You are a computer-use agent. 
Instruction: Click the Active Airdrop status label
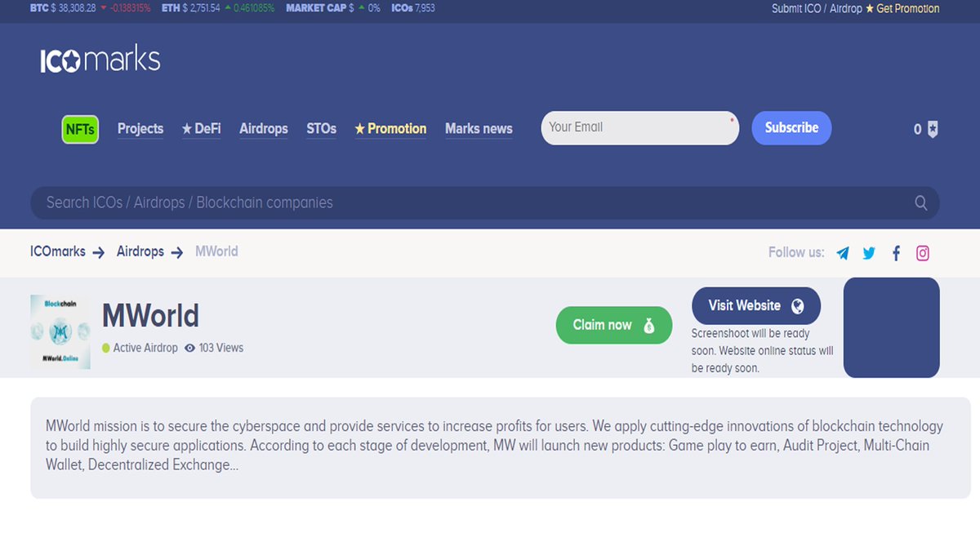tap(140, 348)
